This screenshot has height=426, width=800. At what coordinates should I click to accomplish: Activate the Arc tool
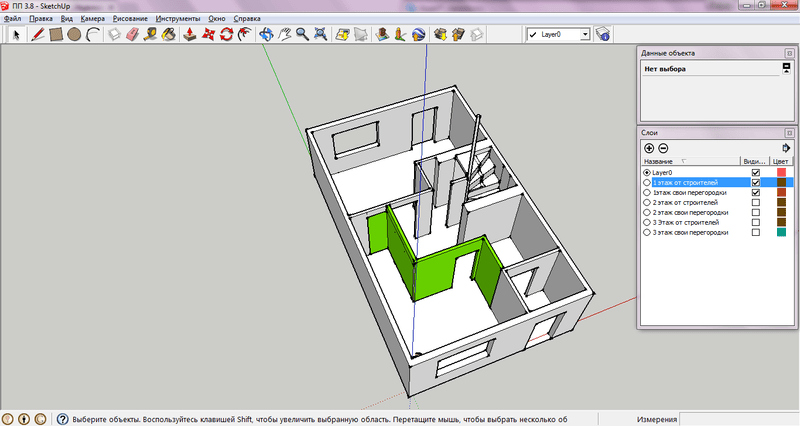92,34
